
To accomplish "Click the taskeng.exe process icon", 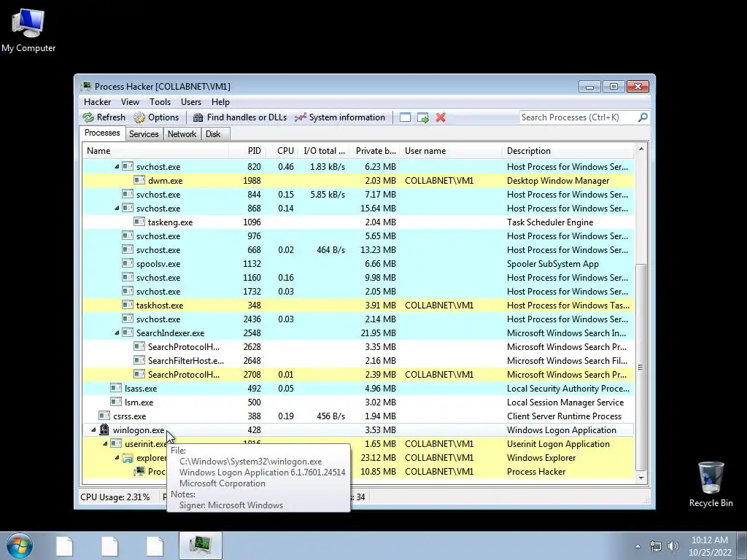I will point(139,222).
